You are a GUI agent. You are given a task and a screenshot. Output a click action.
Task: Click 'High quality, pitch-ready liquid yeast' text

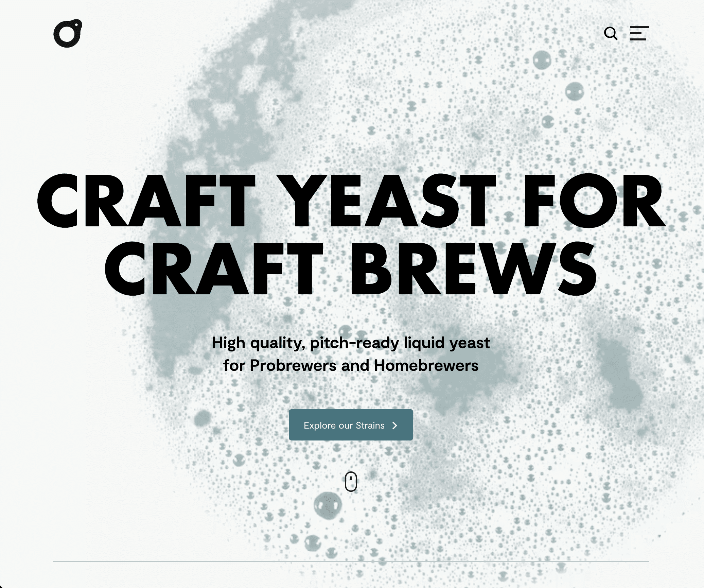pos(351,343)
